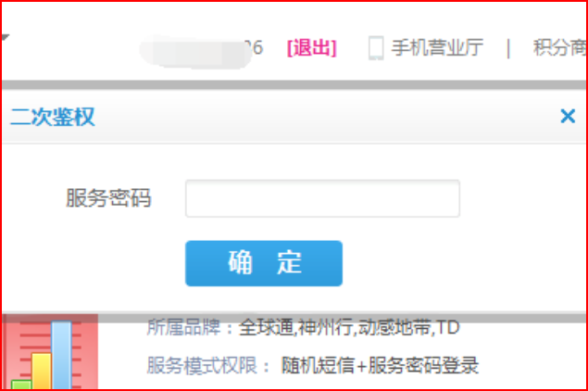Focus the 服务密码 password input field

[322, 198]
